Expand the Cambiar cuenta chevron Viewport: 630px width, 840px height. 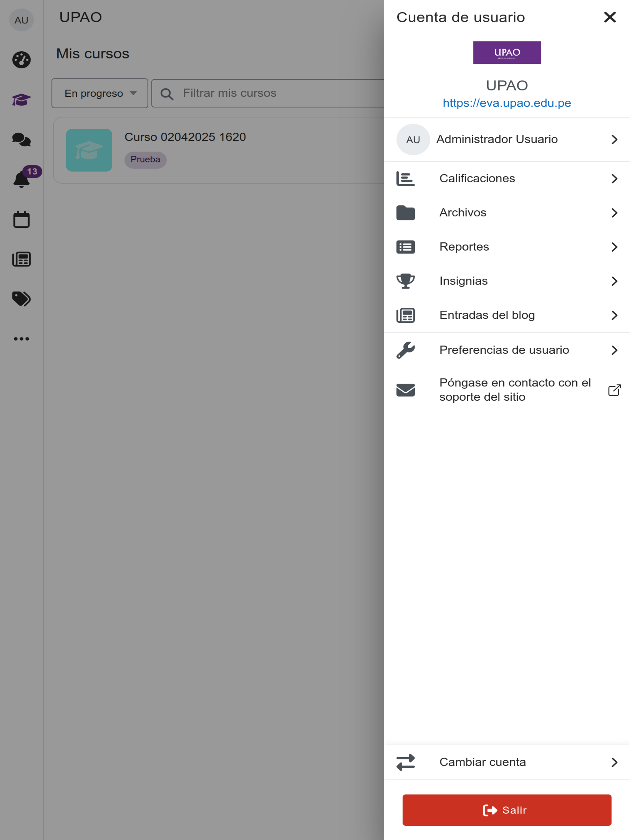[x=614, y=762]
